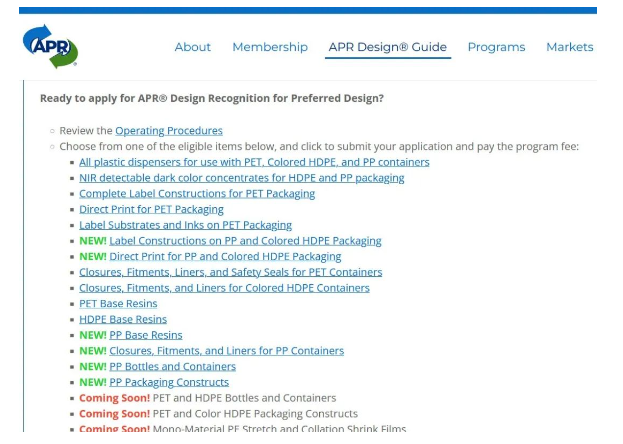
Task: Open All plastic dispensers for PET link
Action: pos(254,162)
